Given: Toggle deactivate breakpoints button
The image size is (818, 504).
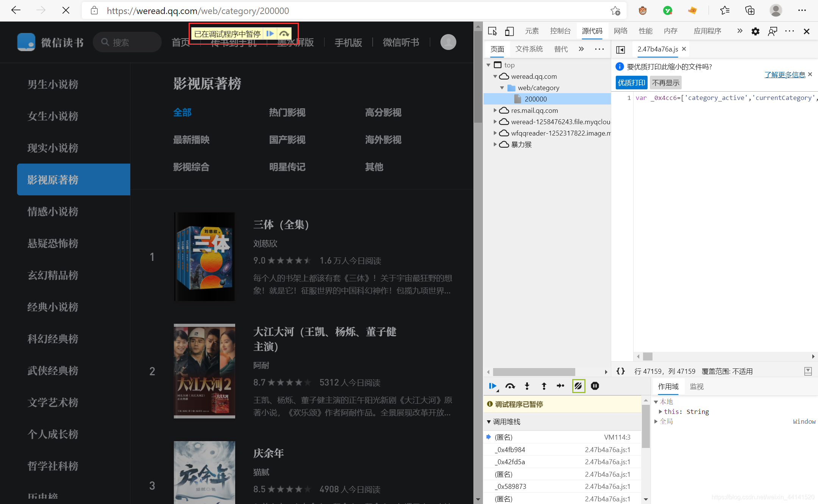Looking at the screenshot, I should (578, 386).
